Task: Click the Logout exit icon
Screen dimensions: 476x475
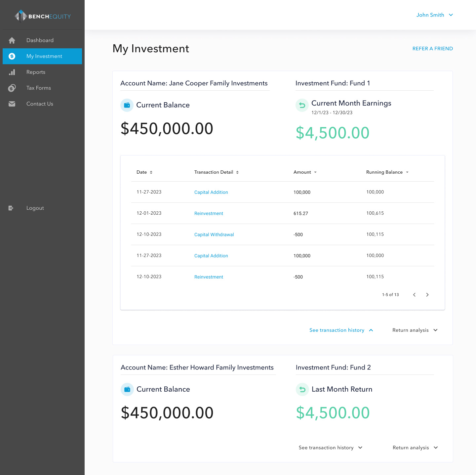Action: coord(11,208)
